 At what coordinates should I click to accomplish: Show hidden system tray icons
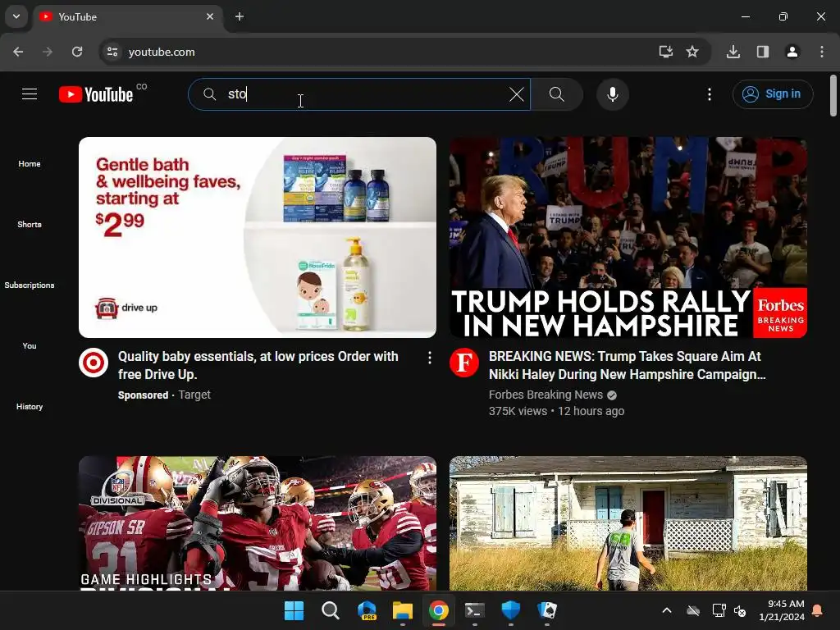667,610
